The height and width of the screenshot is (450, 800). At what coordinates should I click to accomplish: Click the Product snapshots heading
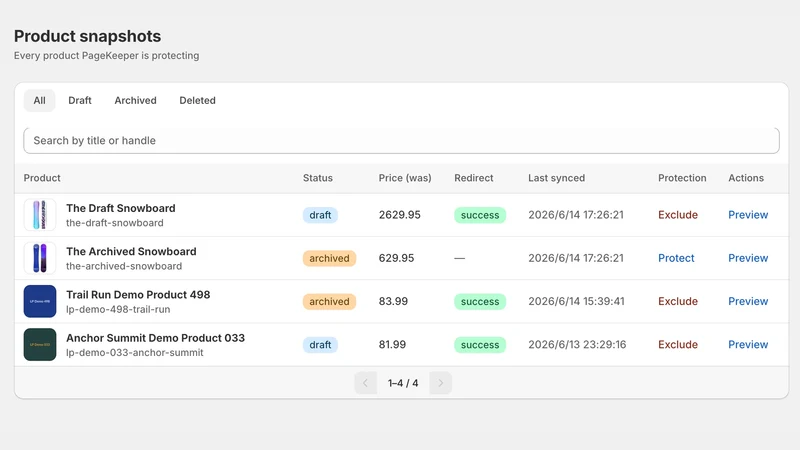click(87, 36)
